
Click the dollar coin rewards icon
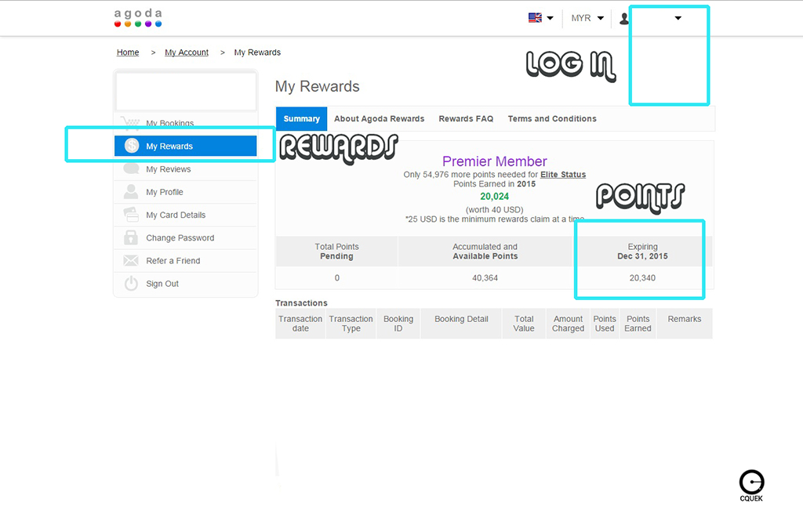(132, 146)
